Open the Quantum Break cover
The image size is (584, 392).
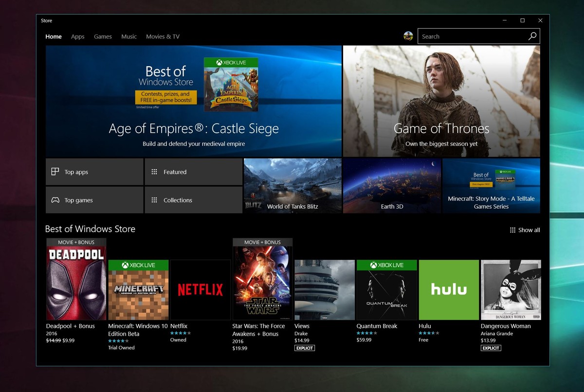387,290
